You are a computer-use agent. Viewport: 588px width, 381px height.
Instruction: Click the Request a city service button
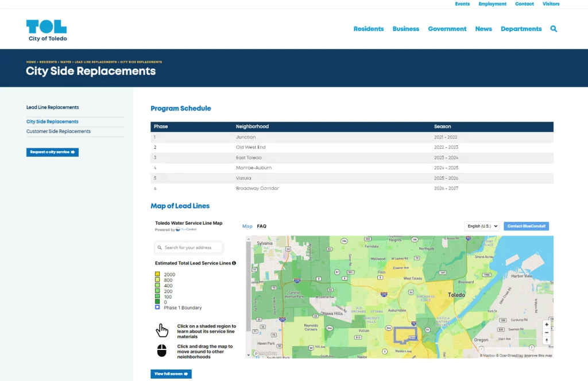pos(52,152)
